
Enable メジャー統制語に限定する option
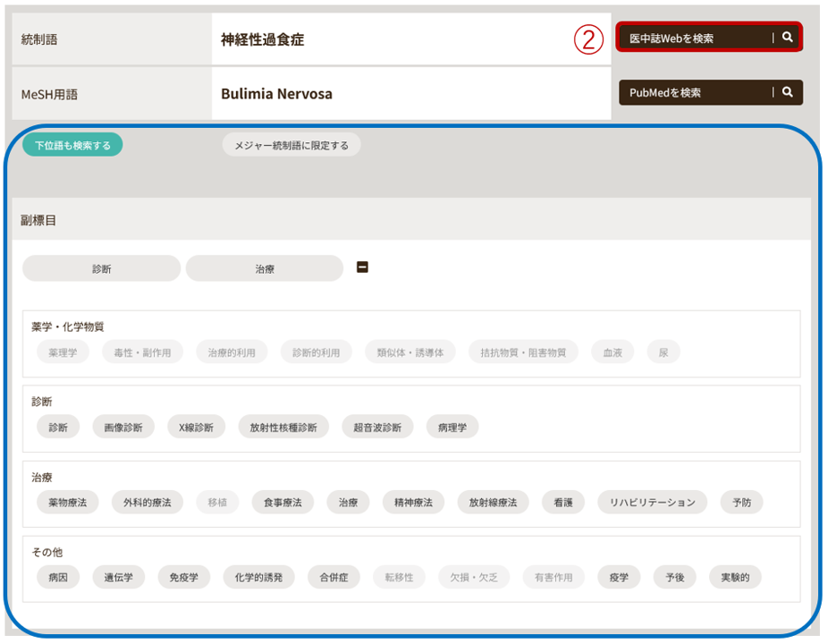point(291,144)
